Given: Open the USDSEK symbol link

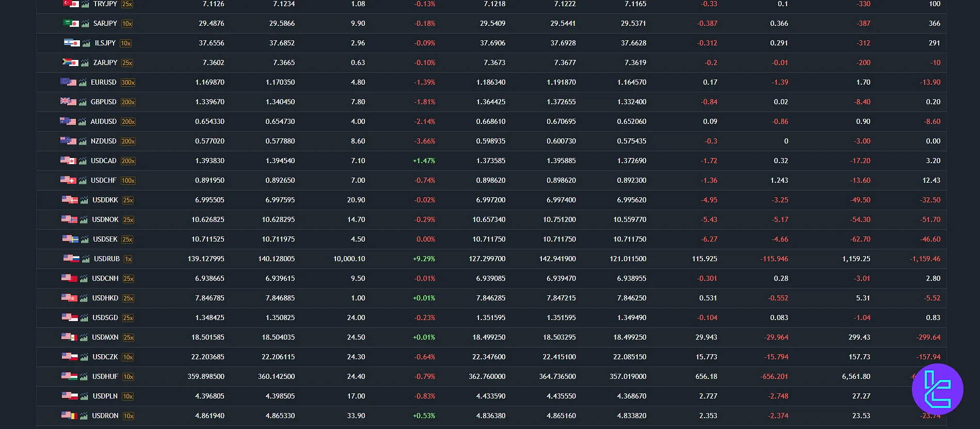Looking at the screenshot, I should click(x=105, y=239).
